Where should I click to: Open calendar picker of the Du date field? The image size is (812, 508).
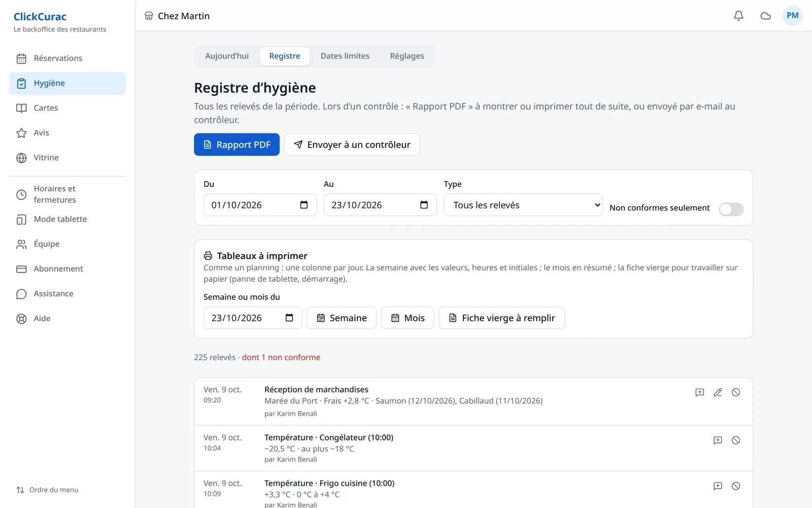click(304, 205)
